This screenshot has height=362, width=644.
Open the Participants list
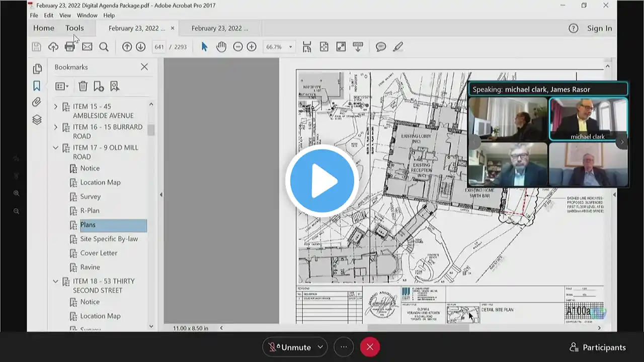point(598,347)
